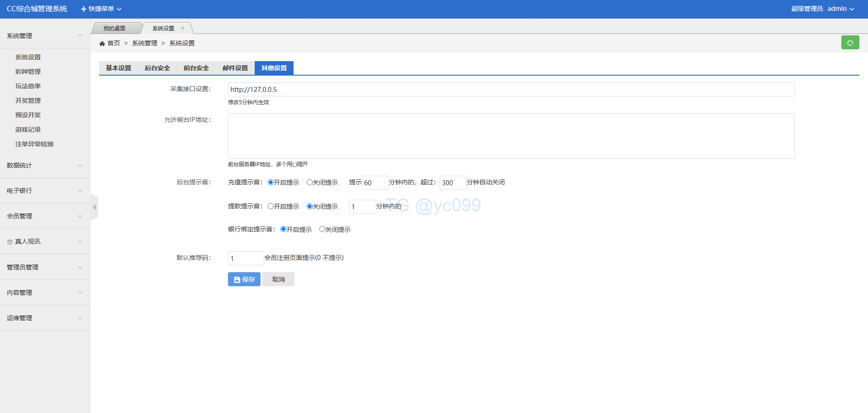The width and height of the screenshot is (868, 413).
Task: Click the 保存 save button
Action: (x=244, y=279)
